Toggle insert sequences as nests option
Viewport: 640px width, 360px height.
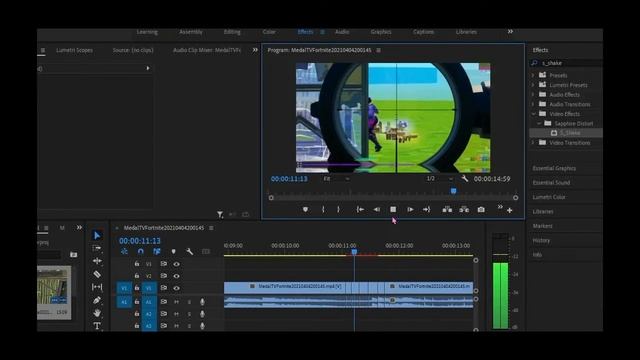124,251
